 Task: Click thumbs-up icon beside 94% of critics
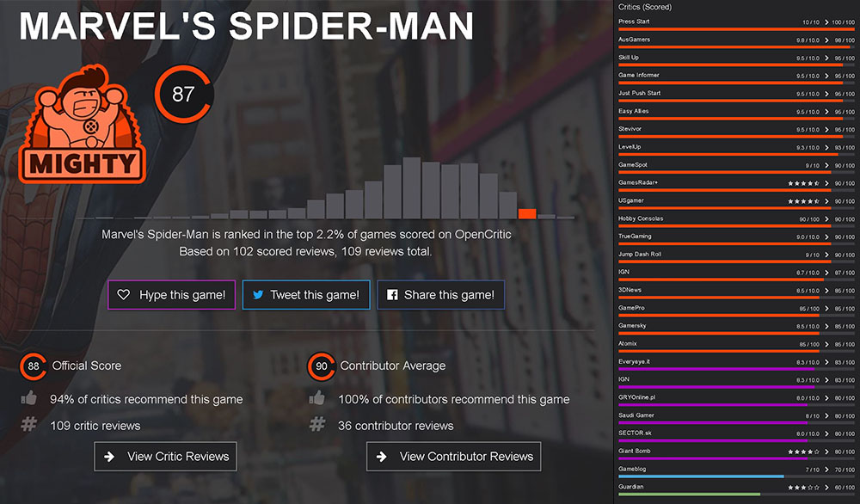tap(29, 399)
